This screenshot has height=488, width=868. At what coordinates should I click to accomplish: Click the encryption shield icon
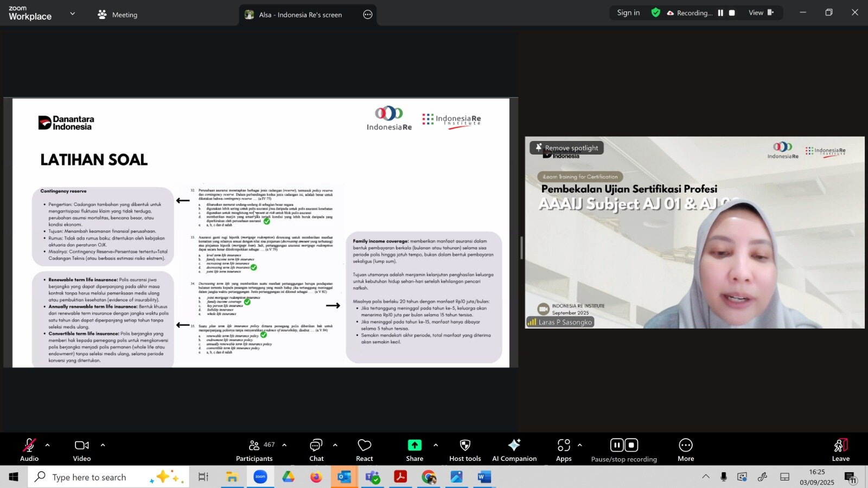tap(656, 12)
